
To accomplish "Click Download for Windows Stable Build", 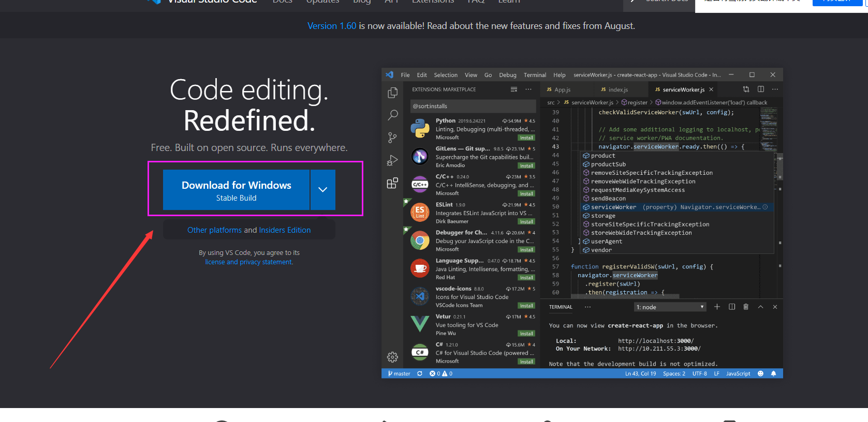I will [236, 190].
